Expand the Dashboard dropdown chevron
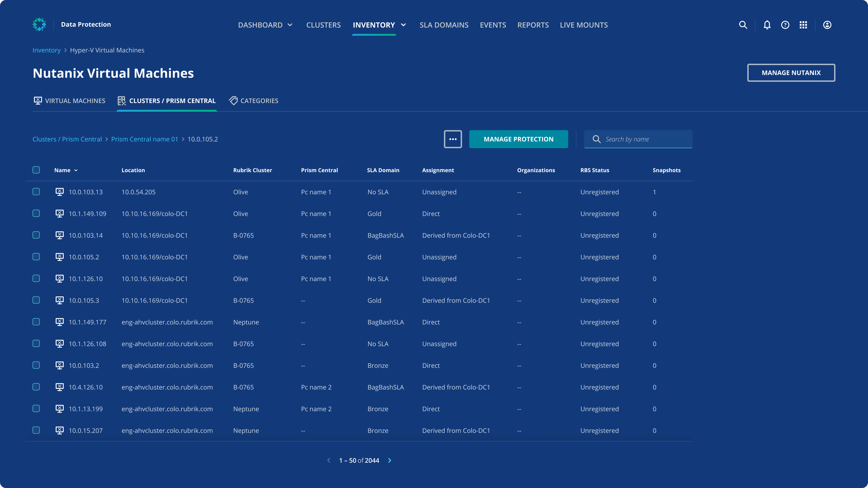868x488 pixels. (x=290, y=25)
